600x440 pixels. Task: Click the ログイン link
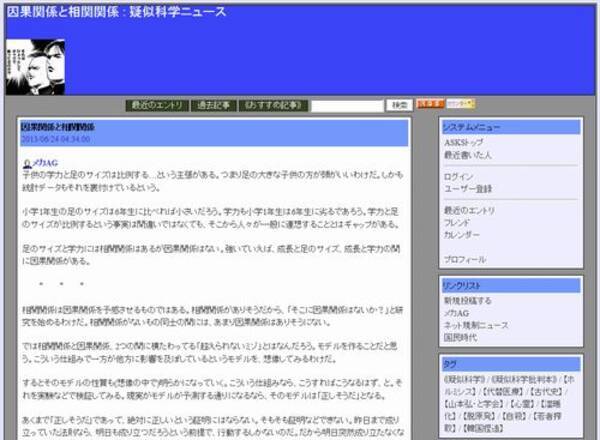point(459,176)
